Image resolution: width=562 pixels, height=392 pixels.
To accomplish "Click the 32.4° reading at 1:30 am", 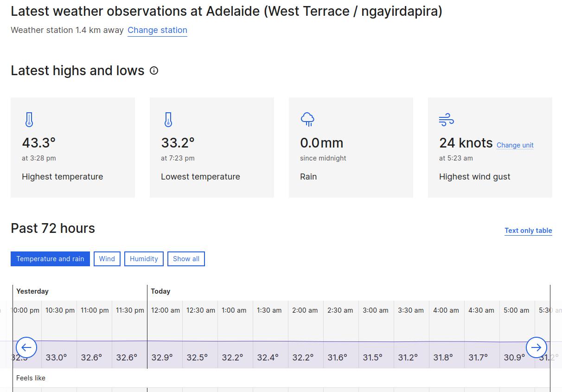I will [x=268, y=358].
